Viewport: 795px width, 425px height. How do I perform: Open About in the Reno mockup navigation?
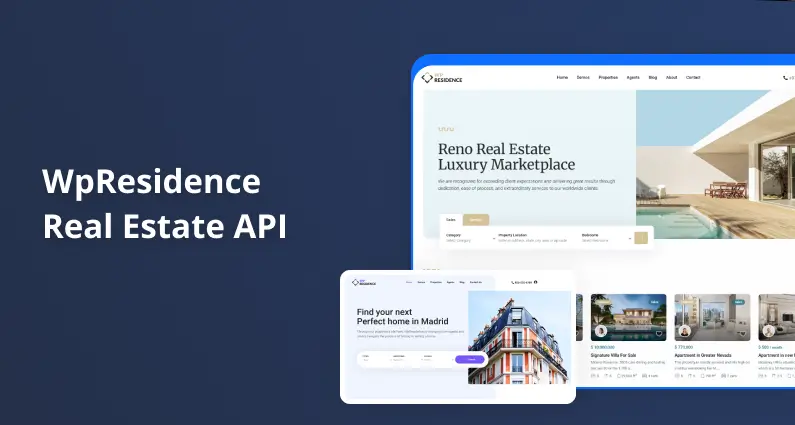click(671, 78)
